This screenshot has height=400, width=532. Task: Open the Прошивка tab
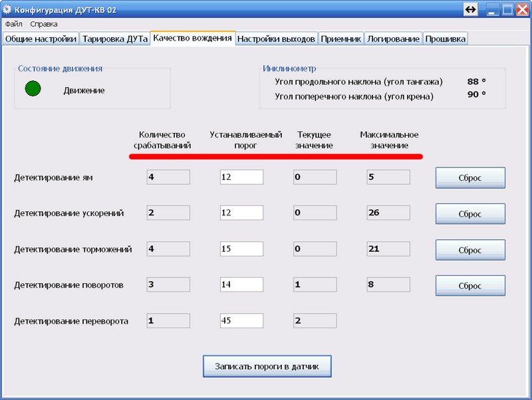tap(445, 39)
